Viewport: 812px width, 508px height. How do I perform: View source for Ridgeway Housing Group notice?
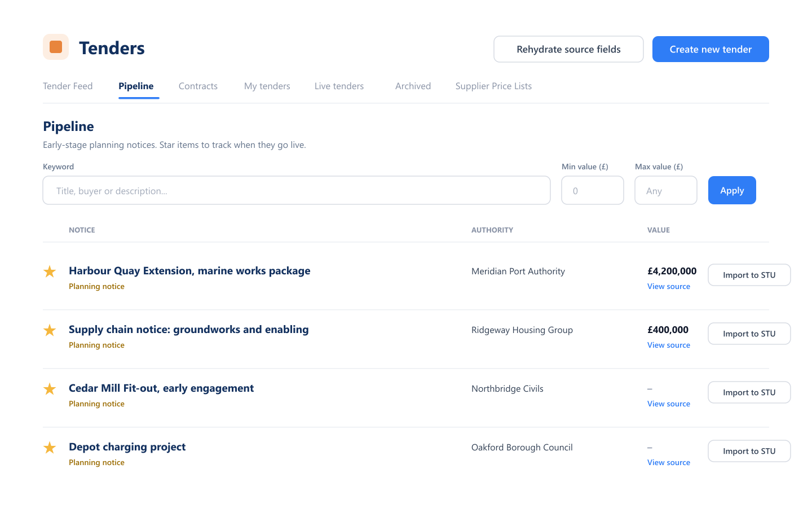[x=669, y=345]
